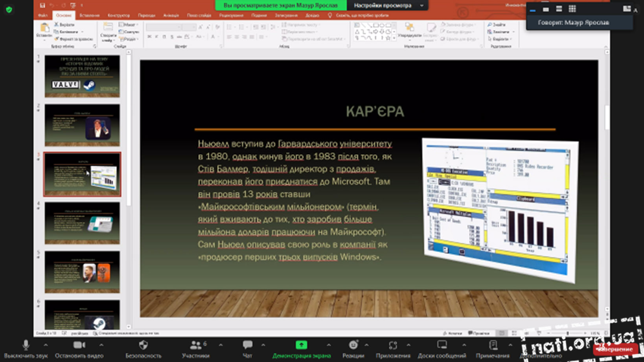644x362 pixels.
Task: Toggle numbered list button
Action: [x=242, y=27]
